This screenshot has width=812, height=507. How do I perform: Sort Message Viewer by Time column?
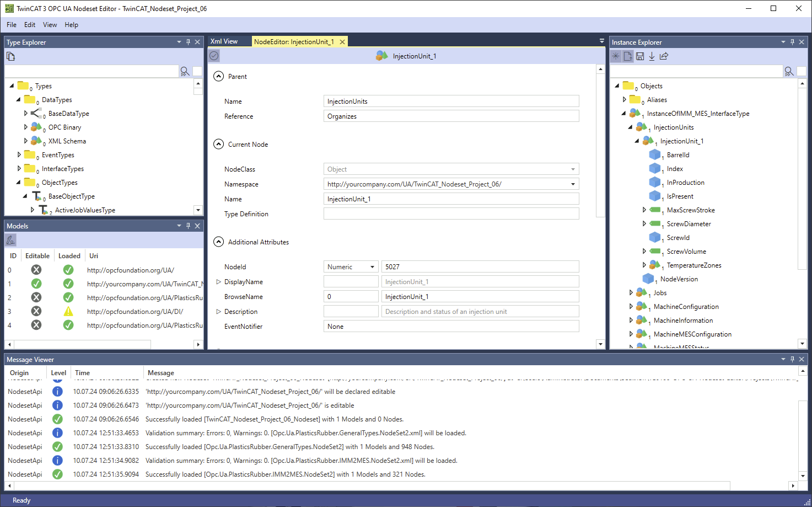click(83, 373)
